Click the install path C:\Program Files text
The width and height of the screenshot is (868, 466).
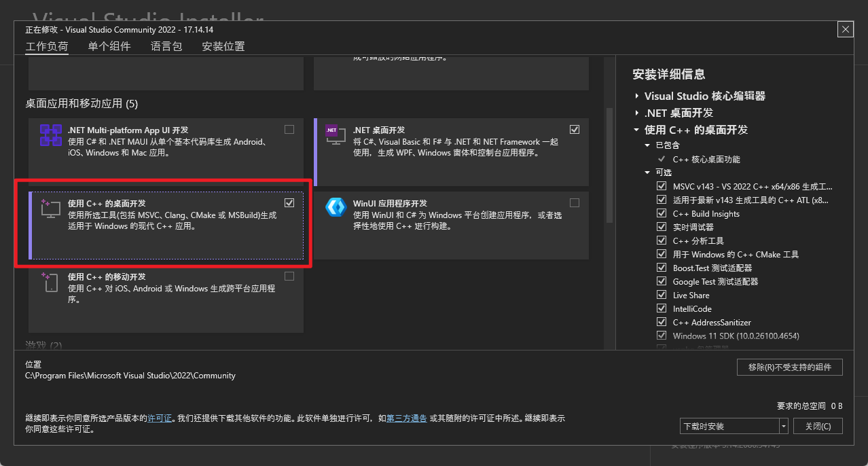[x=130, y=376]
